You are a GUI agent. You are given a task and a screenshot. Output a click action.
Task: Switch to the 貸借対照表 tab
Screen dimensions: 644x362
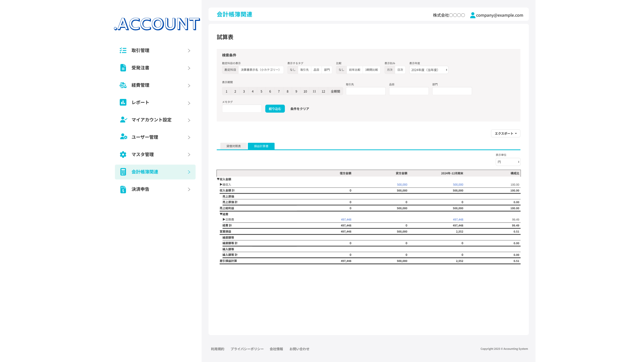pos(233,146)
